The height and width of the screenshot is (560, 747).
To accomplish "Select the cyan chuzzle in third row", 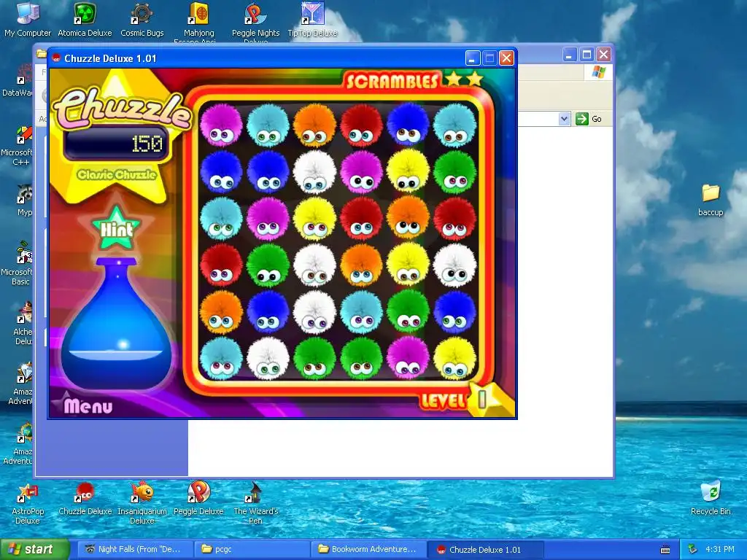I will pos(220,218).
